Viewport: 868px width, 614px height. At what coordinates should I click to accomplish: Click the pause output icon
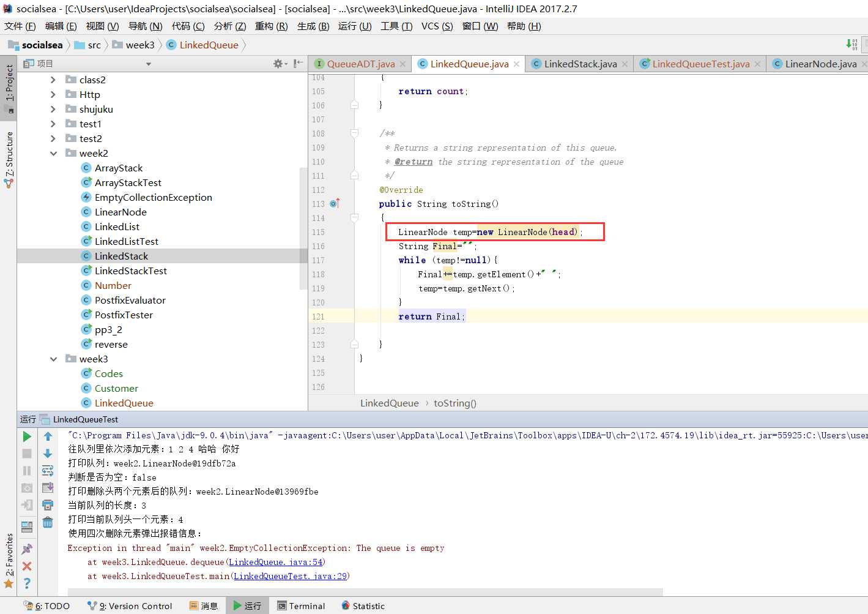27,471
